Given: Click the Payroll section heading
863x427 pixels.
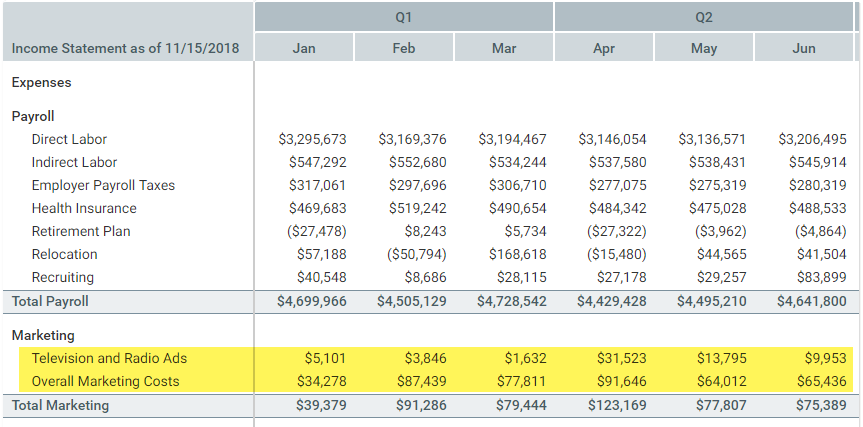Looking at the screenshot, I should [33, 116].
